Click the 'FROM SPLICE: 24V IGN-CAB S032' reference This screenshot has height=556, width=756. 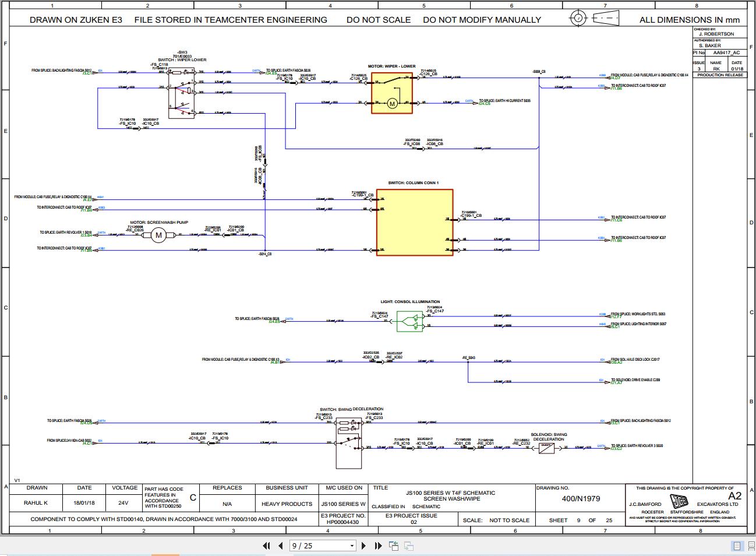[69, 441]
